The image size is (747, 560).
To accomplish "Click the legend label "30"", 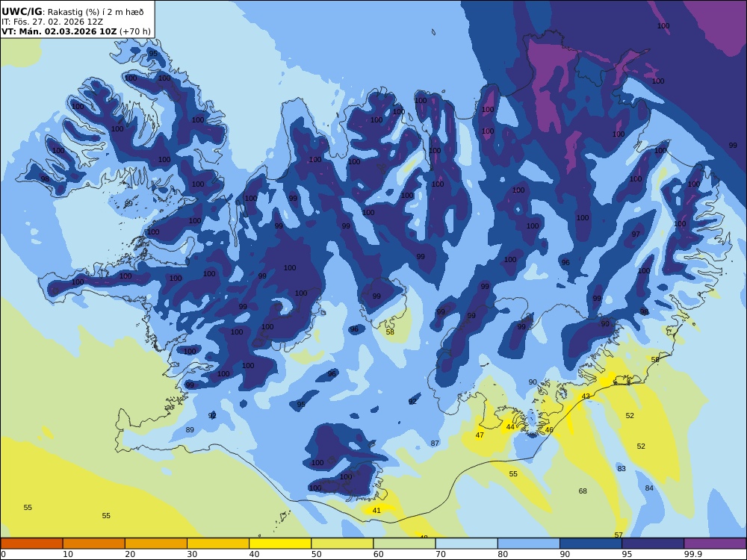I will (192, 554).
